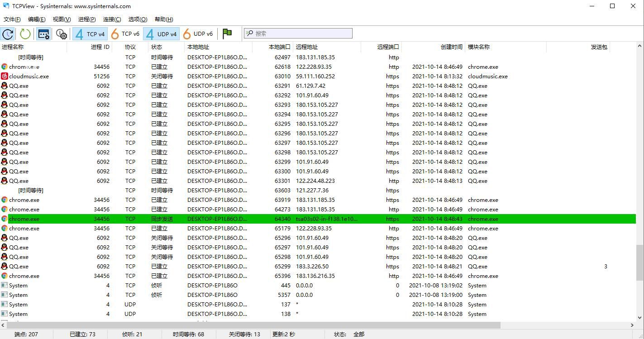
Task: Click QQ penguin icon on port 63291 row
Action: (5, 86)
